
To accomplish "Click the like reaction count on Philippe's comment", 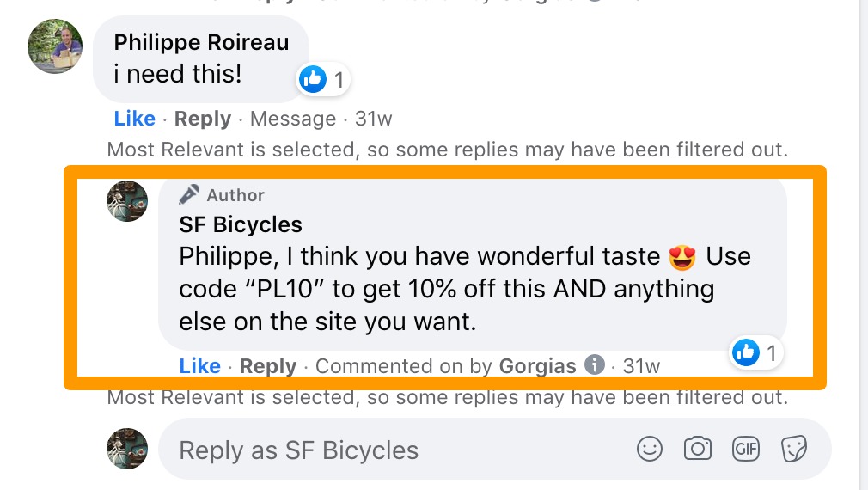I will point(339,80).
